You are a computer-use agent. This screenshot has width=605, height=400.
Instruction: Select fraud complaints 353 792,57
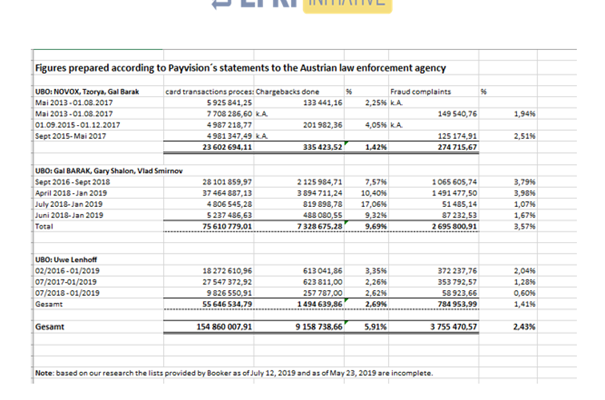(x=457, y=282)
